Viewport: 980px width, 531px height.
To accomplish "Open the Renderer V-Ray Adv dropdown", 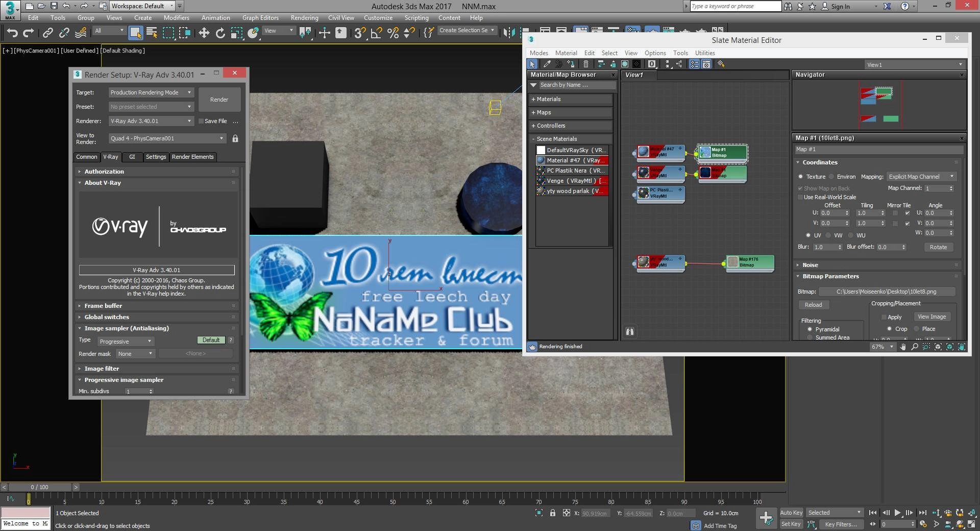I will 151,121.
